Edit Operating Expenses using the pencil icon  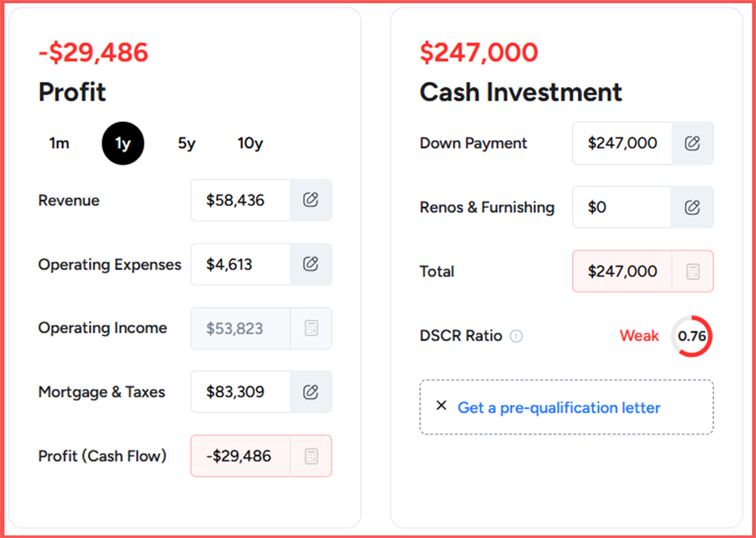pos(310,264)
